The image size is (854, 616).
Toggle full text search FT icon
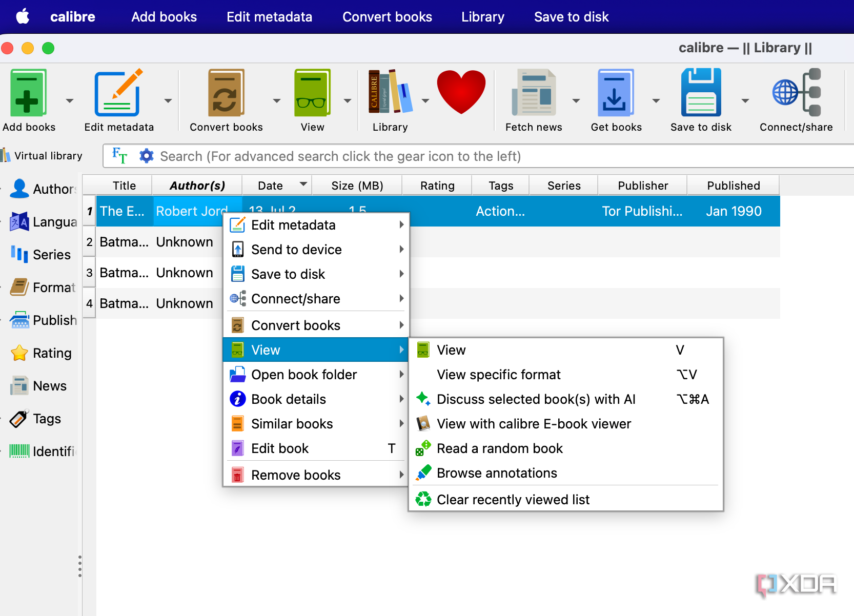(119, 156)
